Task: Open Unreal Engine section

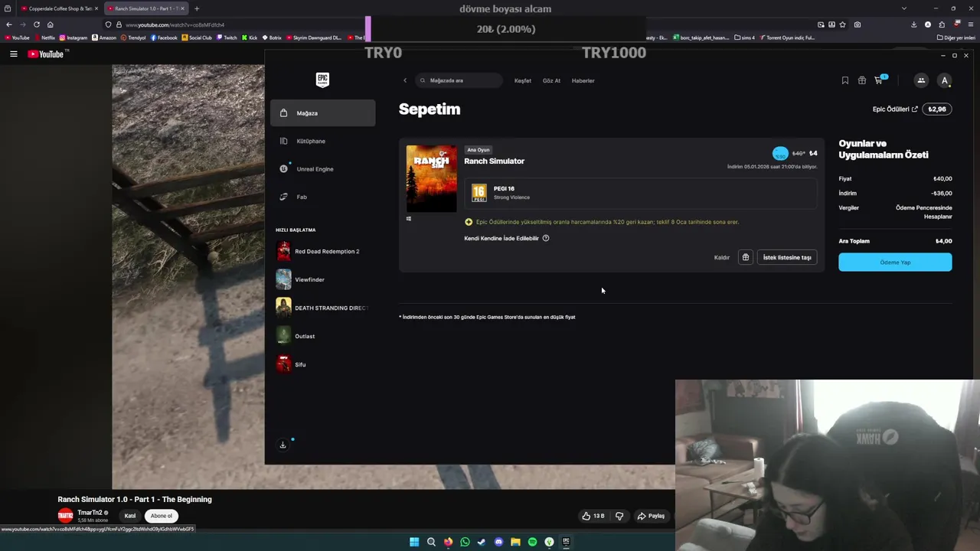Action: click(322, 169)
